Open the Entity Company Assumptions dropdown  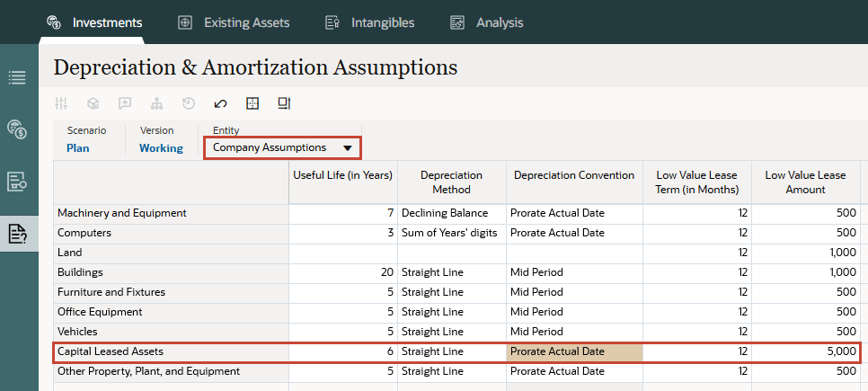tap(282, 147)
